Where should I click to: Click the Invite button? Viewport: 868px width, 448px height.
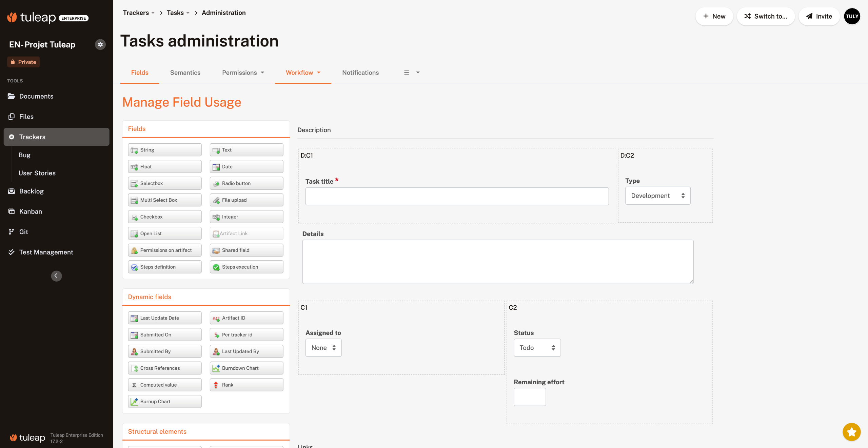tap(819, 16)
